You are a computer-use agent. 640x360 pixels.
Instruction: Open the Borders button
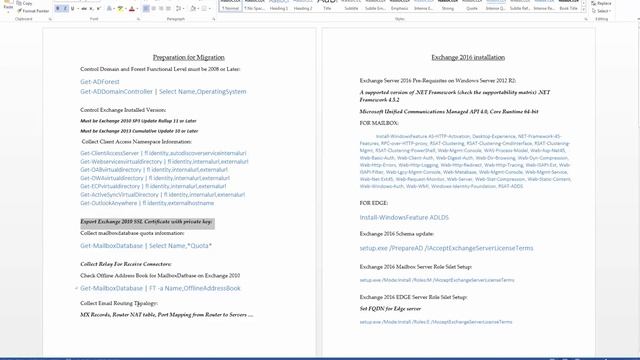[x=204, y=9]
